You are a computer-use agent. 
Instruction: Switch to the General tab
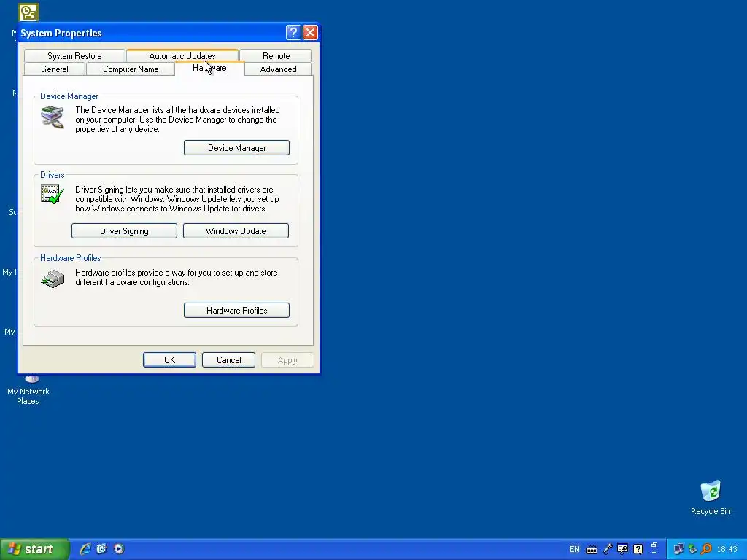[54, 69]
